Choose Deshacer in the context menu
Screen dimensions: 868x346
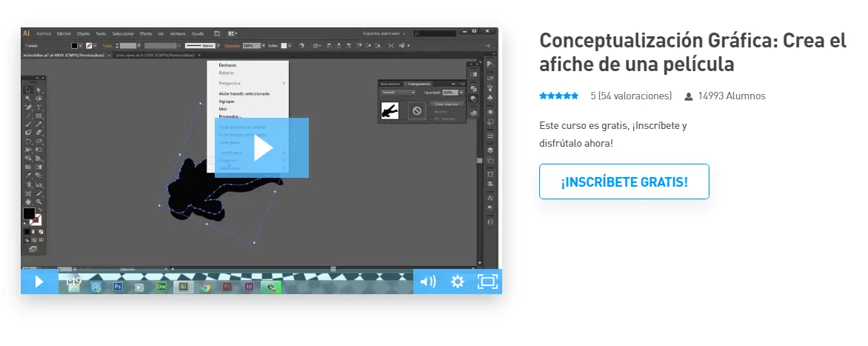tap(227, 65)
